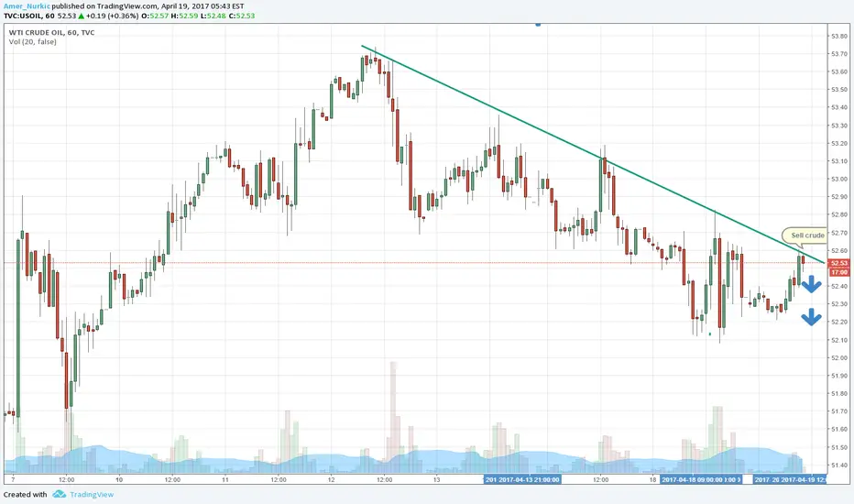Click the +0.19 (+0.36%) change value
The image size is (854, 504).
pos(112,16)
